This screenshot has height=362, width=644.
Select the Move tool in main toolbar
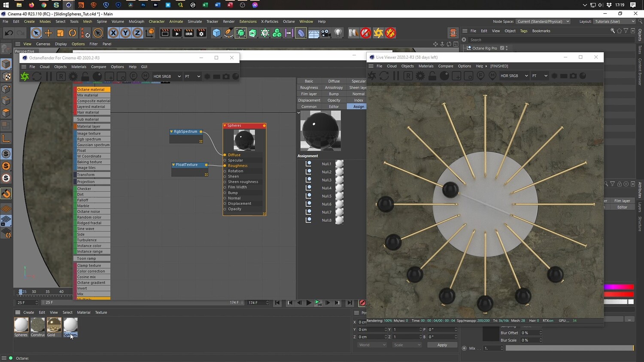click(48, 33)
